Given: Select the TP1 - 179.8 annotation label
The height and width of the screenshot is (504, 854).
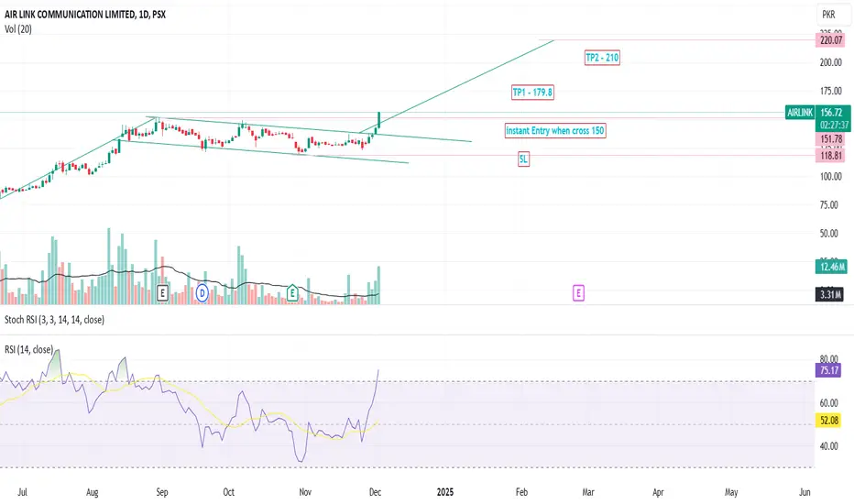Looking at the screenshot, I should click(x=532, y=92).
